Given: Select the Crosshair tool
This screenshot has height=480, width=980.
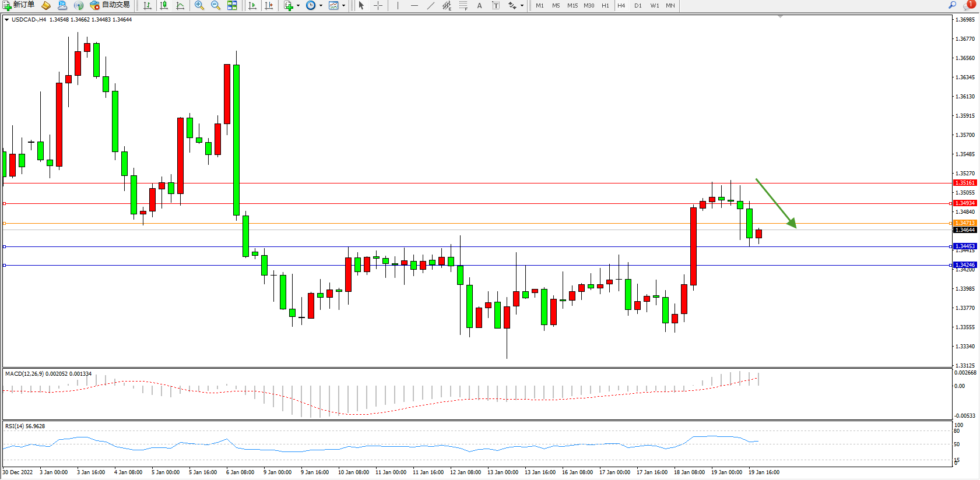Looking at the screenshot, I should [x=378, y=5].
